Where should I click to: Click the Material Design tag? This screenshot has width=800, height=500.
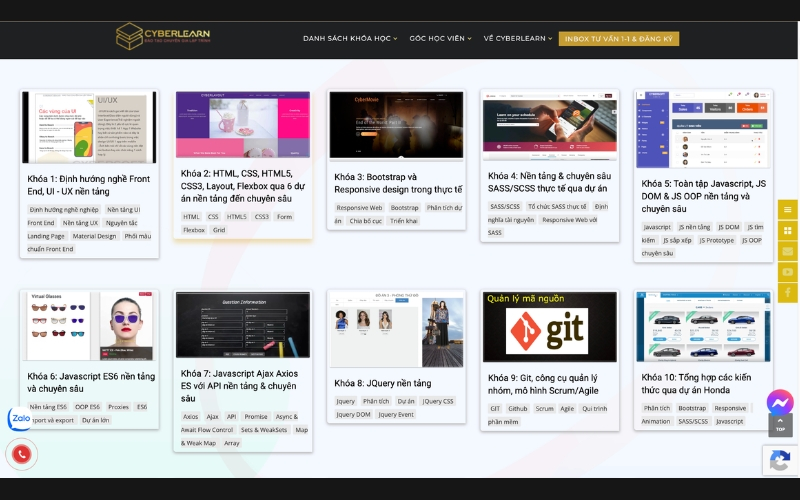(94, 236)
